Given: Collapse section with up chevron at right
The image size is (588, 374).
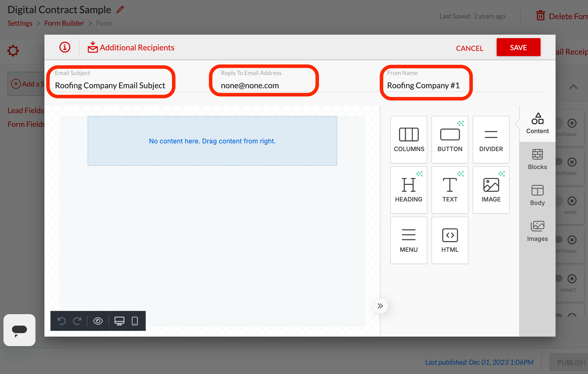Looking at the screenshot, I should (x=573, y=87).
